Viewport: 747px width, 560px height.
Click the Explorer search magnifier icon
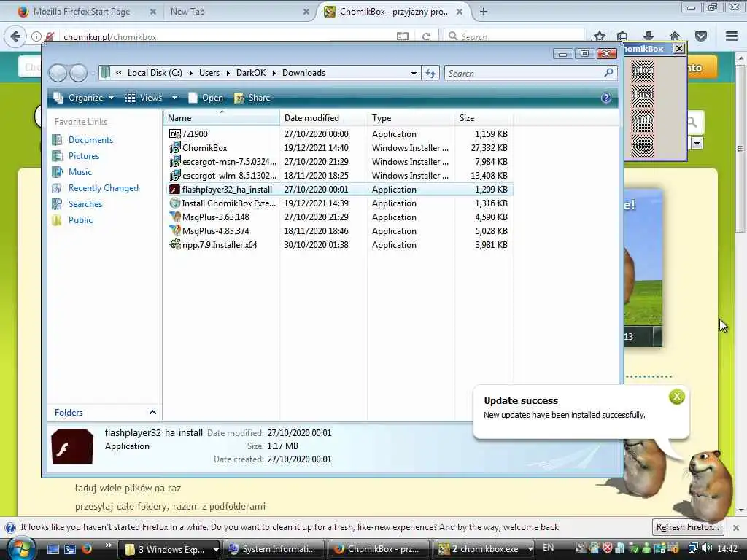(608, 73)
